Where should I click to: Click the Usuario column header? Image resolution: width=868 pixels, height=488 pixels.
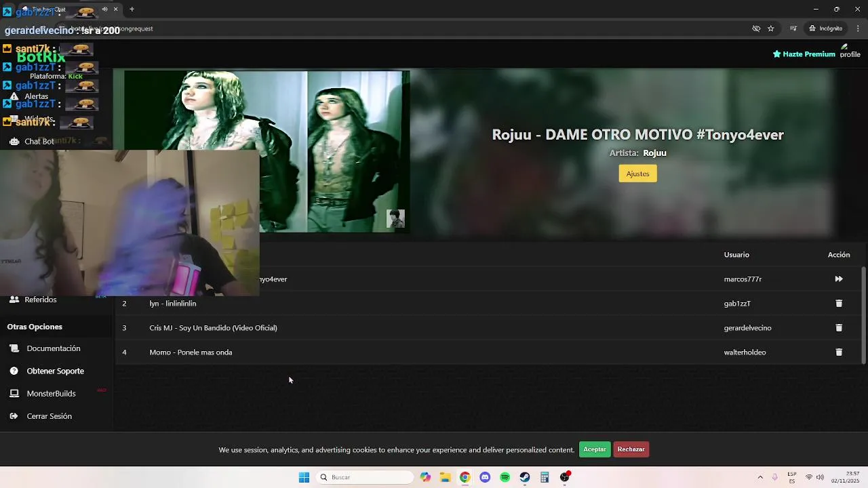point(736,255)
